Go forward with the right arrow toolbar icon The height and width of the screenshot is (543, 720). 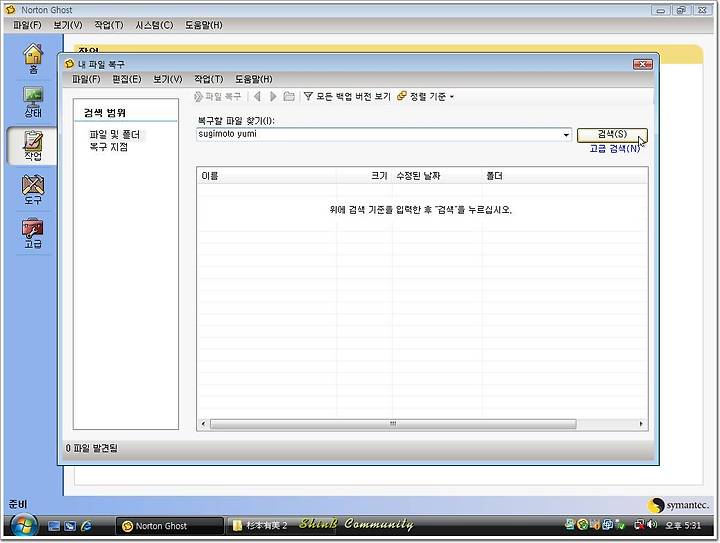click(x=273, y=96)
